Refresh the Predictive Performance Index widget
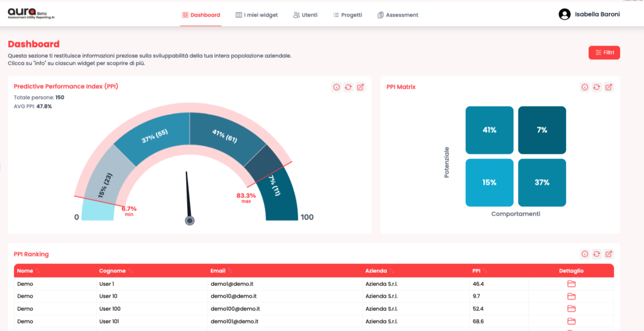Screen dimensions: 644x331 pos(348,87)
